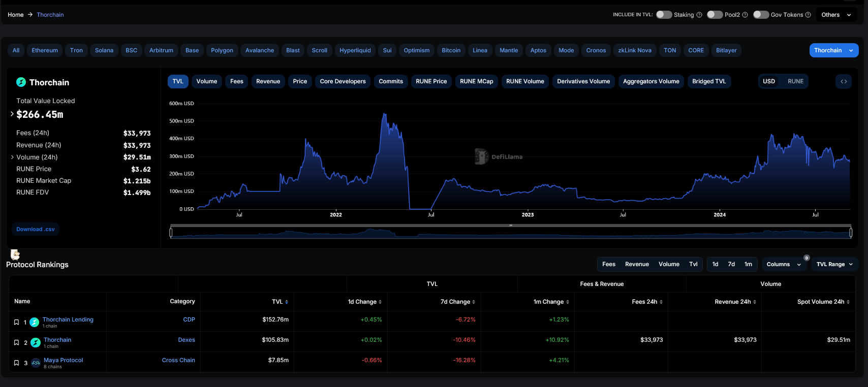Download the .csv data file
This screenshot has width=868, height=387.
[x=36, y=230]
